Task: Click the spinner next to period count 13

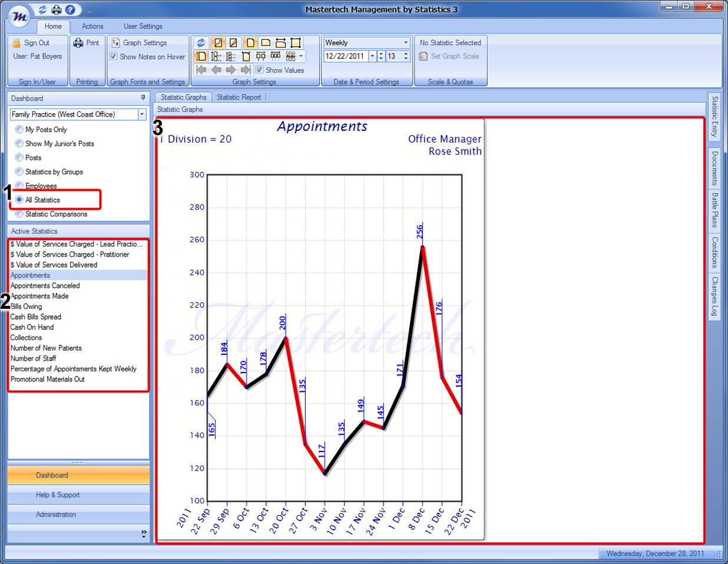Action: tap(406, 57)
